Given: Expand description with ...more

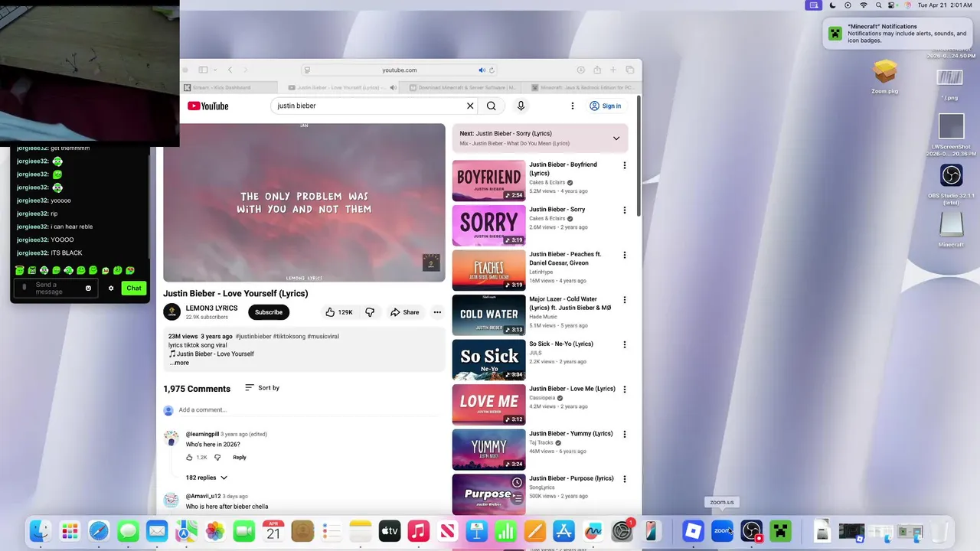Looking at the screenshot, I should pos(179,363).
